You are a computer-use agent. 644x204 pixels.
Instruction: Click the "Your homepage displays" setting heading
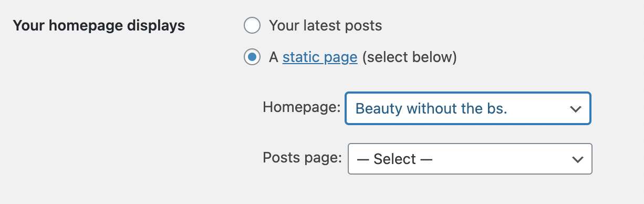point(99,25)
